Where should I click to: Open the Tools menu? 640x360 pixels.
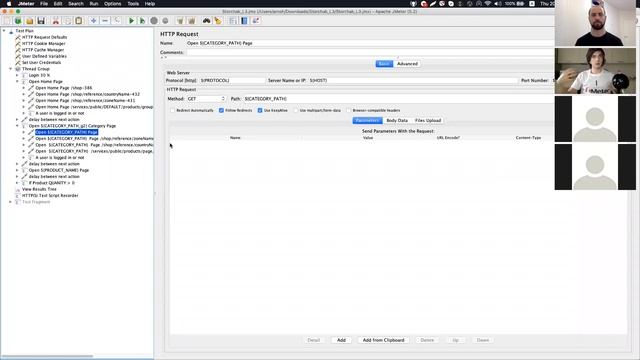(133, 4)
